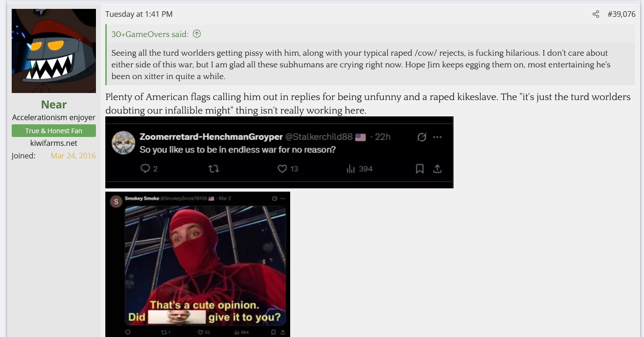Click the True & Honest Fan banner
Viewport: 644px width, 337px height.
pos(54,131)
